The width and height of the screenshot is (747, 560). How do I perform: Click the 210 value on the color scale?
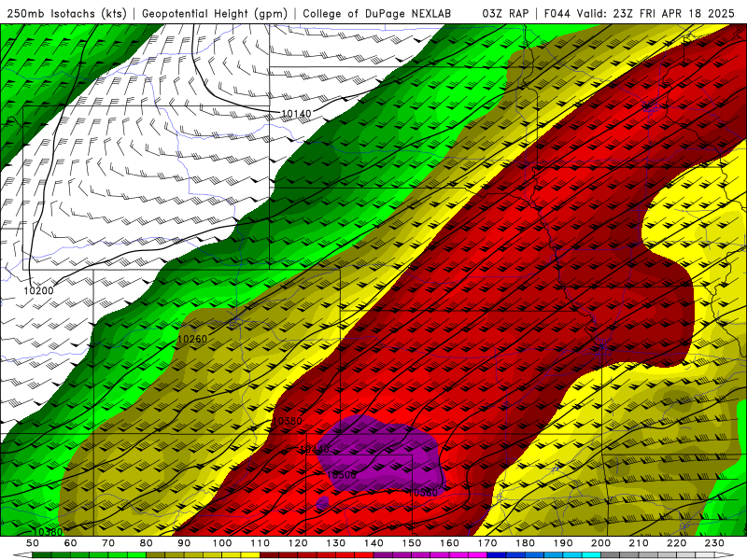tap(639, 543)
